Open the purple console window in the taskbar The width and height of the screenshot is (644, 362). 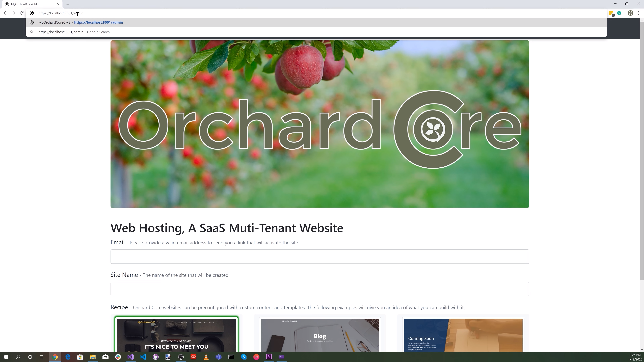tap(282, 357)
